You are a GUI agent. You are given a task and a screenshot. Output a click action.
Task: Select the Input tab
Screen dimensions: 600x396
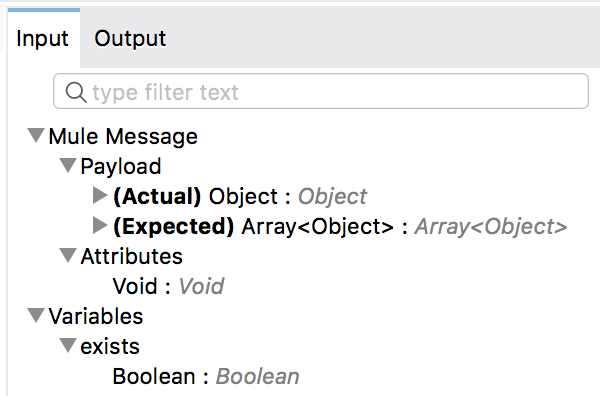coord(42,38)
